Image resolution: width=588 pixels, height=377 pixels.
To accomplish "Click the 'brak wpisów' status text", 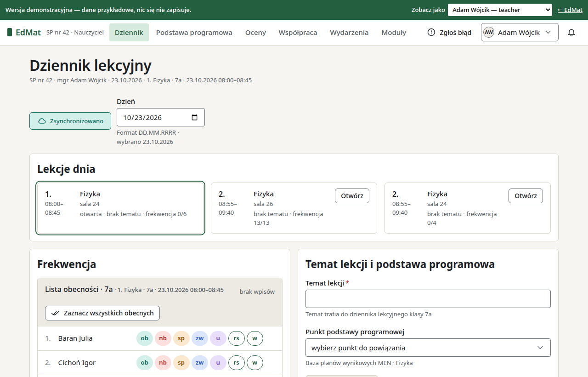I will (257, 291).
